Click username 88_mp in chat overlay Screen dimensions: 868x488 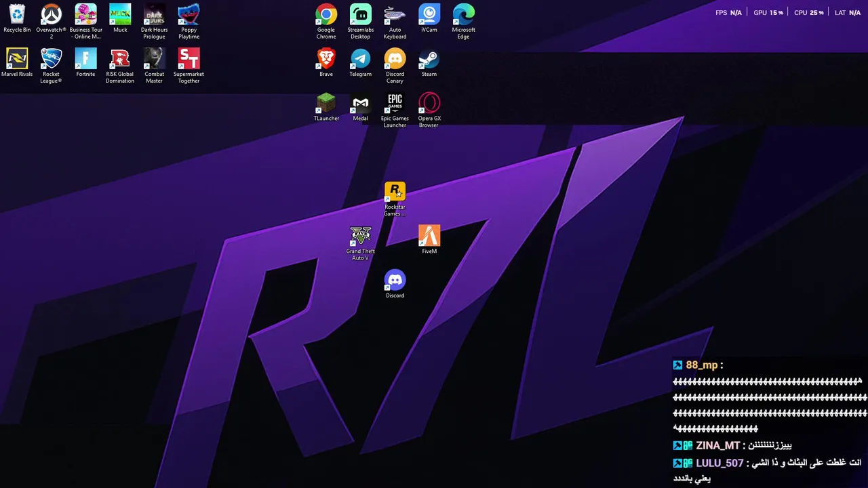point(701,365)
